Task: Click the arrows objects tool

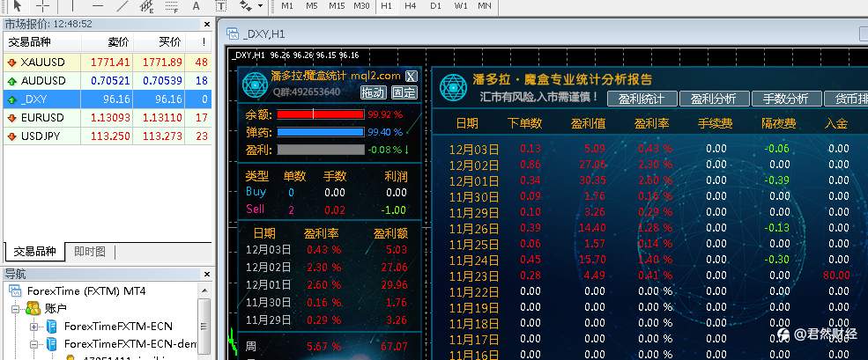Action: 245,6
